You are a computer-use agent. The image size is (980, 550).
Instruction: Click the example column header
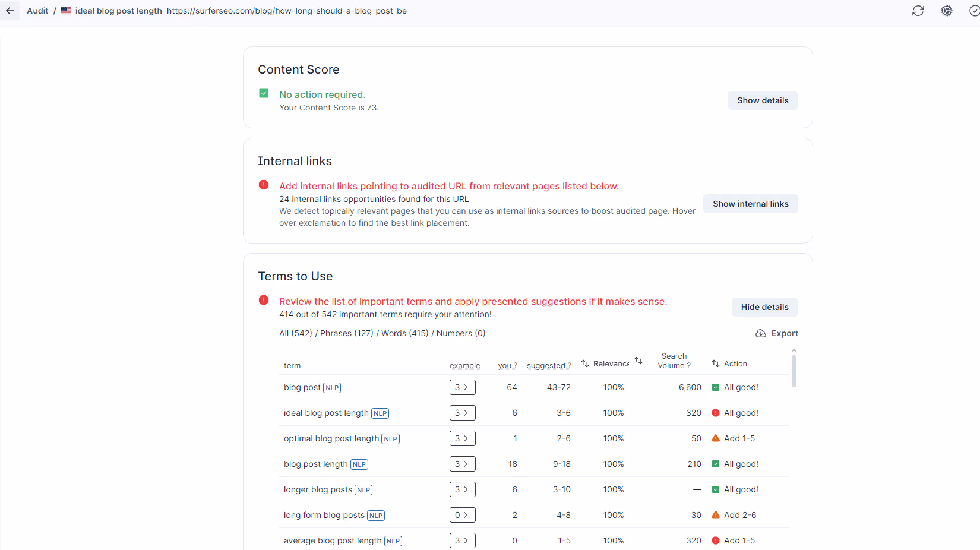465,365
